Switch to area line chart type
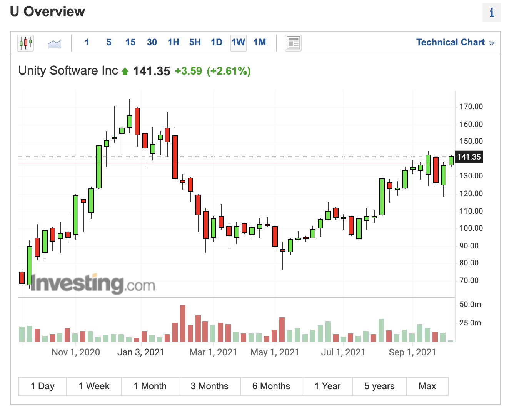This screenshot has height=420, width=514. point(55,43)
